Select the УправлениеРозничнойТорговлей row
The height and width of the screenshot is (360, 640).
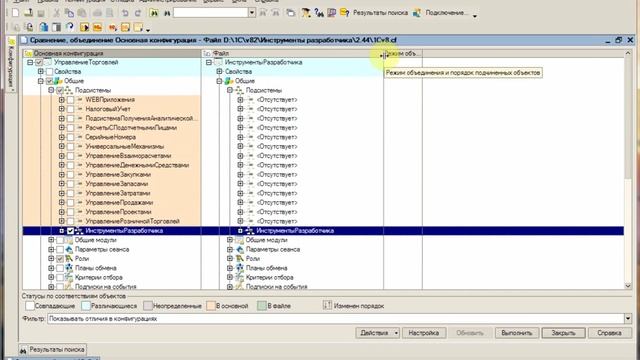pos(132,221)
